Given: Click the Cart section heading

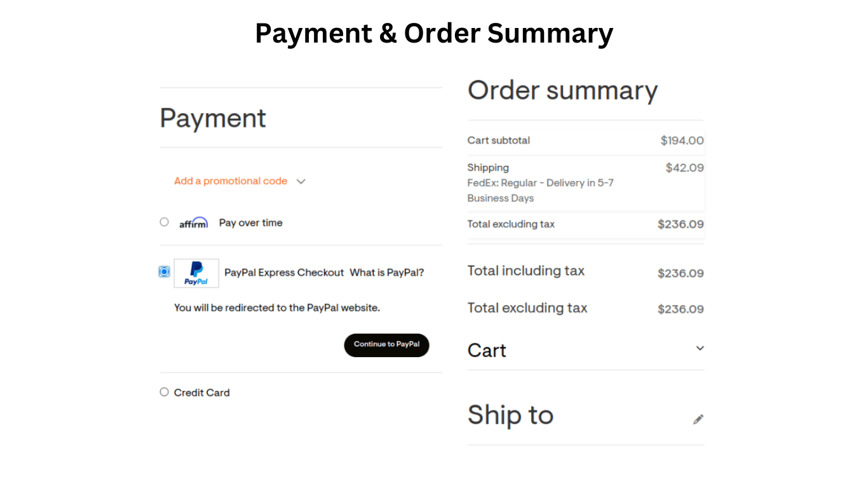Looking at the screenshot, I should 487,350.
